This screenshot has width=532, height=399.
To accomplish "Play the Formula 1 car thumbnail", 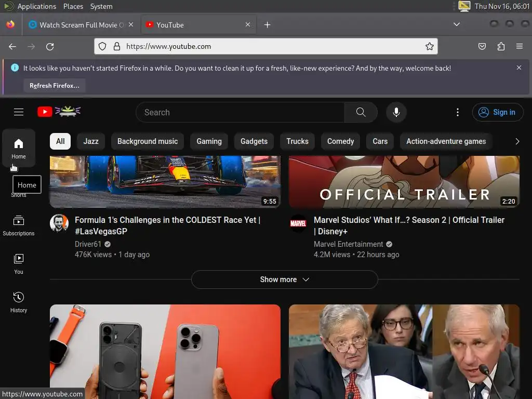I will click(x=165, y=181).
